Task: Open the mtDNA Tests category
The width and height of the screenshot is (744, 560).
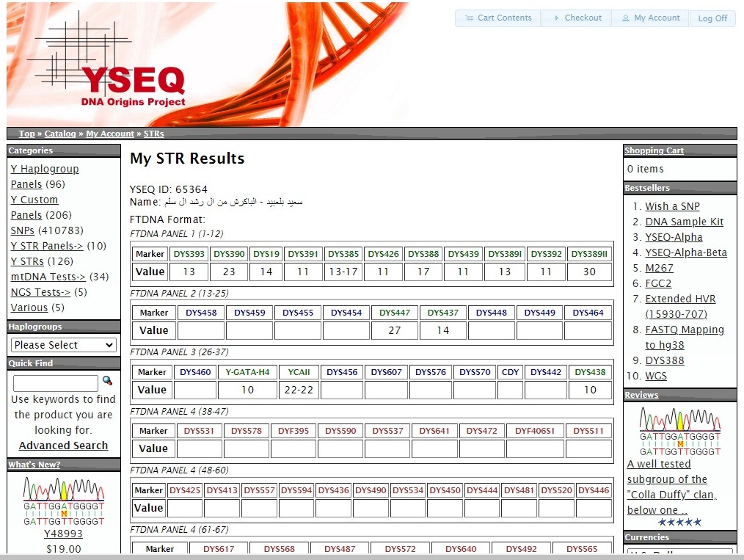Action: click(x=48, y=277)
